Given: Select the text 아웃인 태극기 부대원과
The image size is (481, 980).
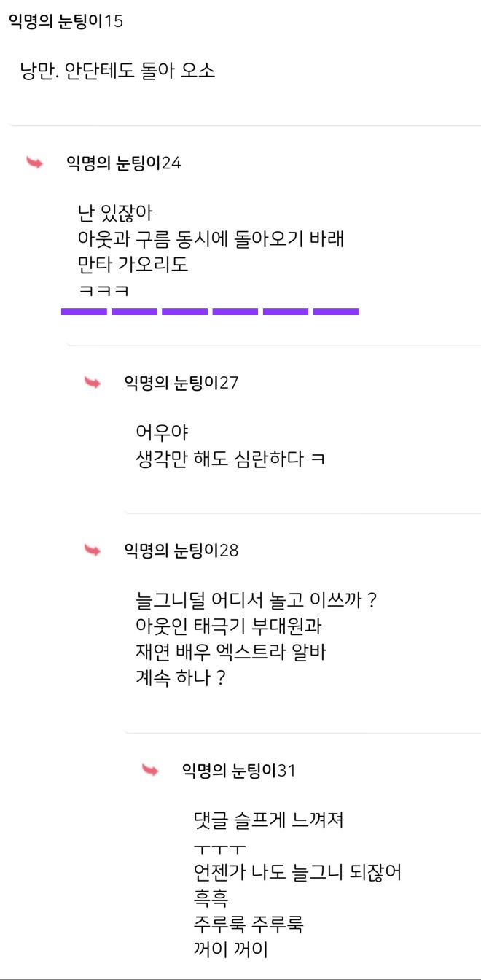Looking at the screenshot, I should 229,626.
